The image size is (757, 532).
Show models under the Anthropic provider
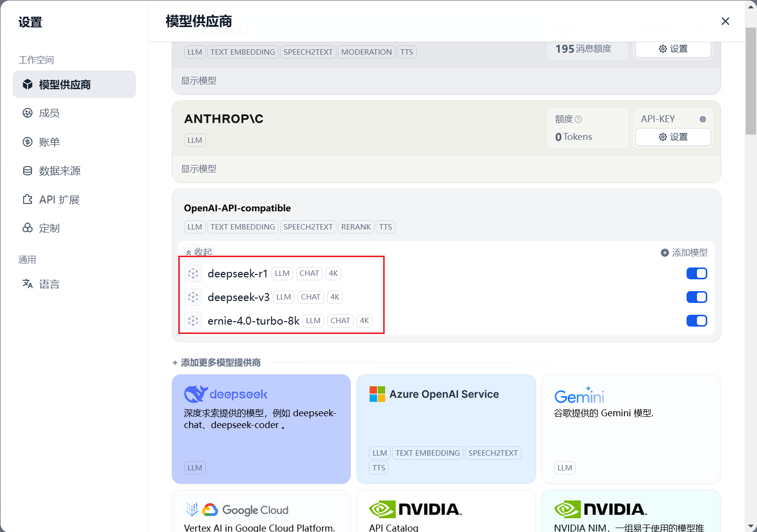(x=198, y=168)
